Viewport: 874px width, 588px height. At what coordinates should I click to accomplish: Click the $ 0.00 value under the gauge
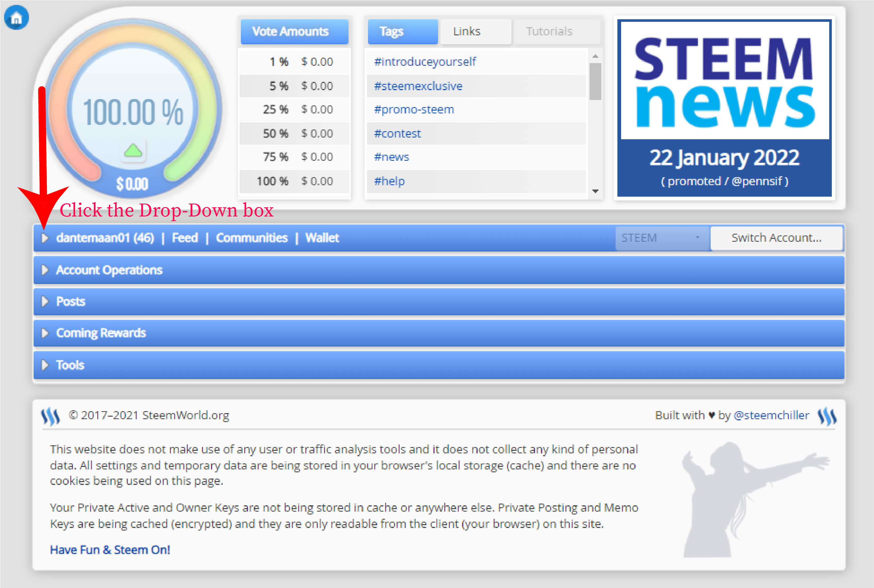132,184
